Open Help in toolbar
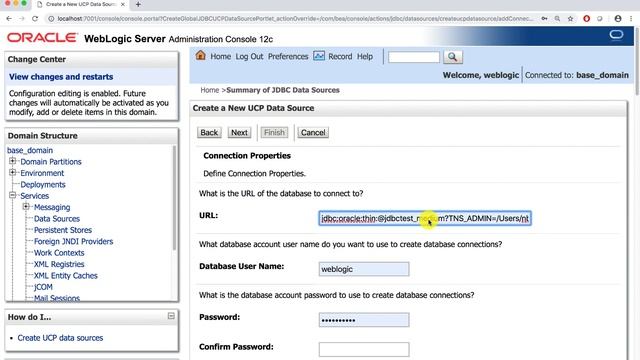 coord(364,56)
